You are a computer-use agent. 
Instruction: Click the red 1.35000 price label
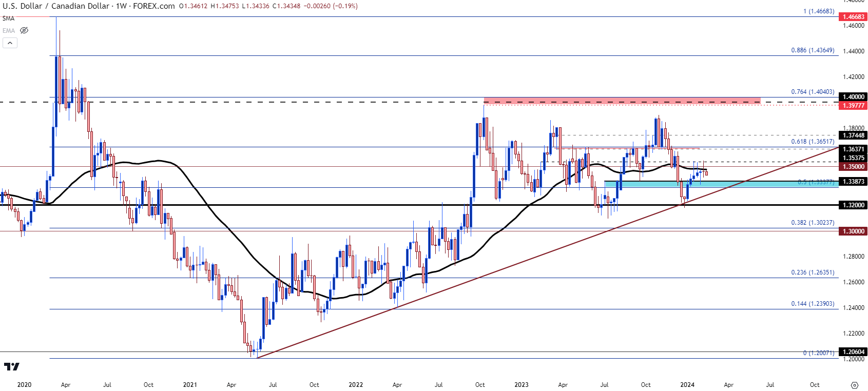(x=853, y=167)
